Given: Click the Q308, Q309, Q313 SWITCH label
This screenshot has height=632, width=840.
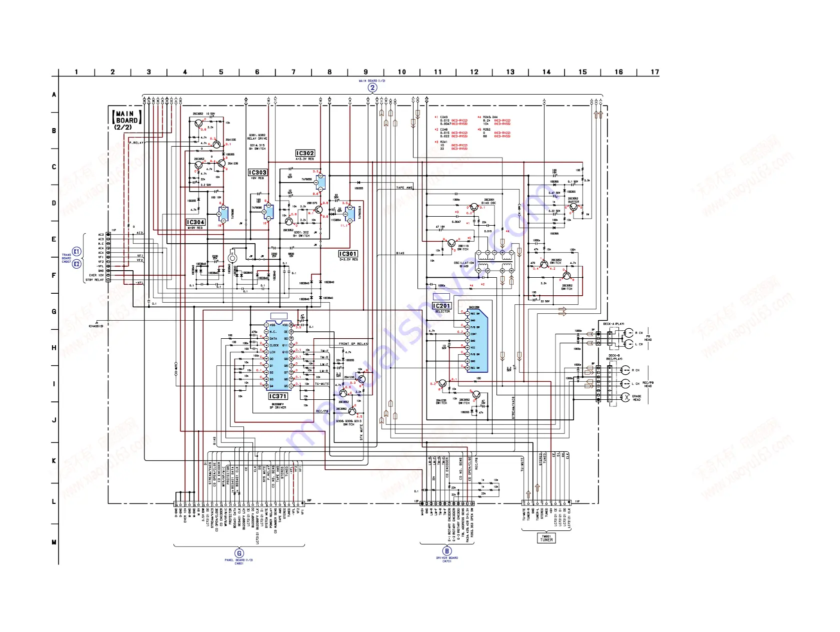Looking at the screenshot, I should click(x=348, y=423).
